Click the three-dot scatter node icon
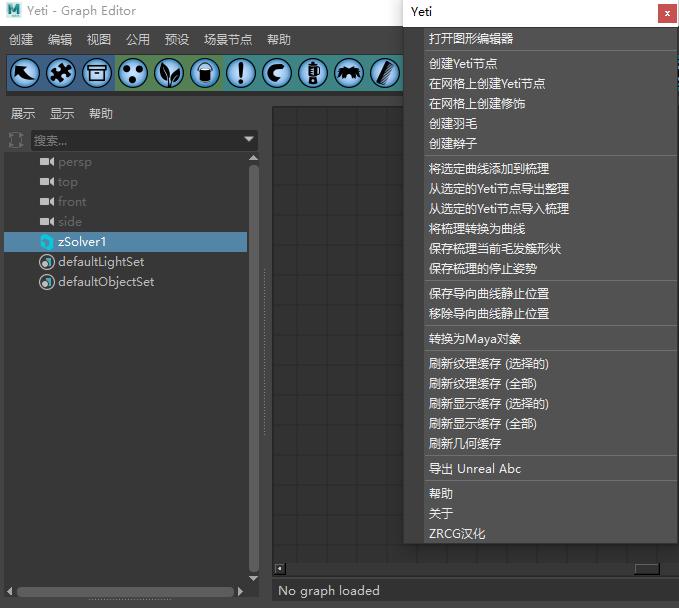 tap(133, 72)
